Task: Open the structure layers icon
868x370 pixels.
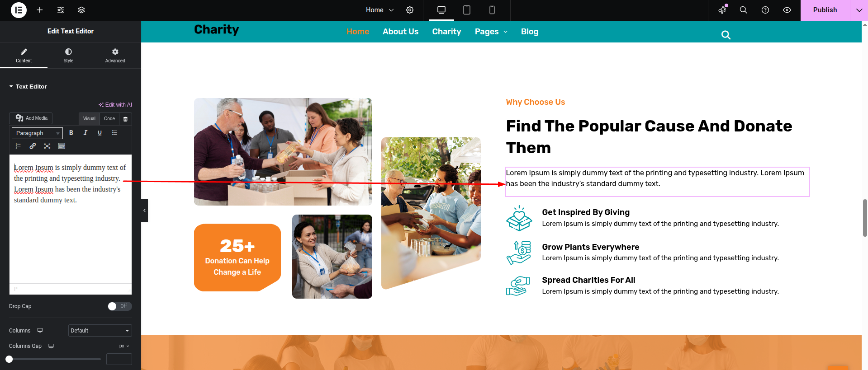Action: point(81,10)
